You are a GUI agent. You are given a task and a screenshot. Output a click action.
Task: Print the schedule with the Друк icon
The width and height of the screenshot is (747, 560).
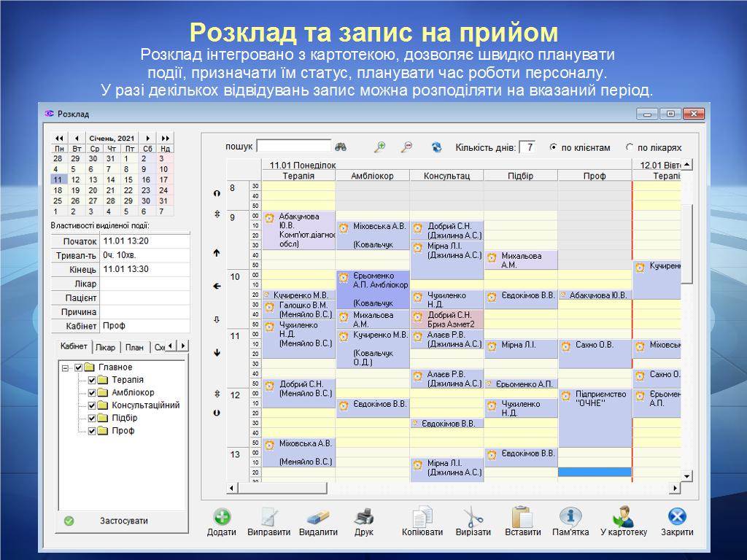point(364,517)
